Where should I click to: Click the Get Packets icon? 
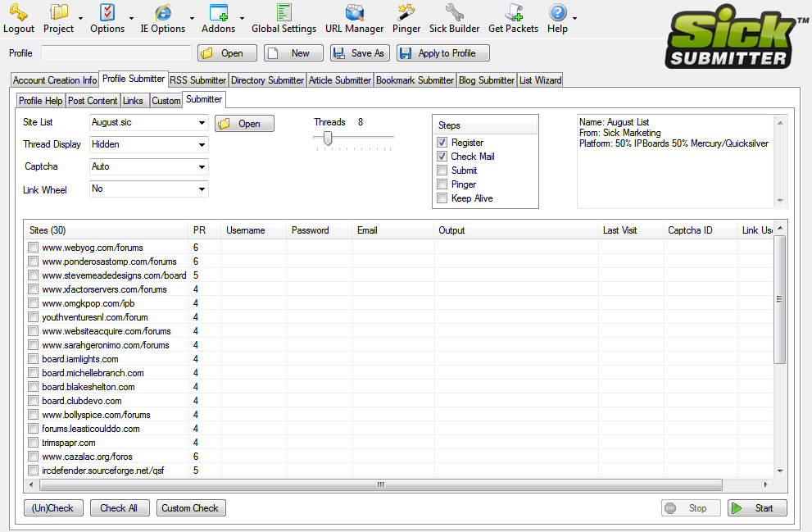click(514, 12)
